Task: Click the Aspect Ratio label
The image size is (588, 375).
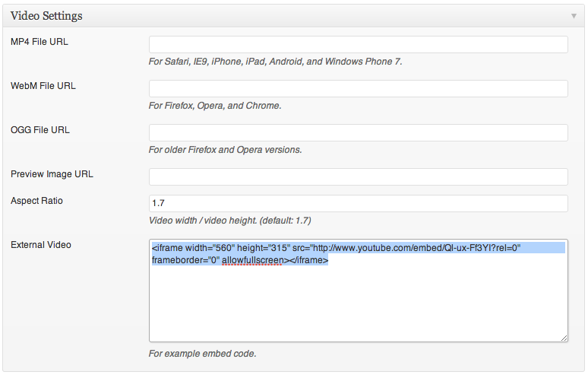Action: click(x=36, y=201)
